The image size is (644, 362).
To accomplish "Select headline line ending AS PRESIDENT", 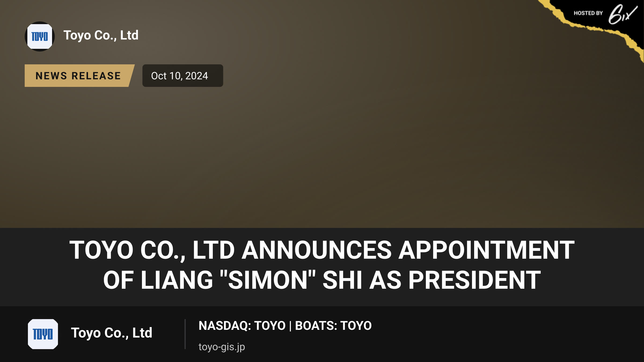I will [322, 280].
